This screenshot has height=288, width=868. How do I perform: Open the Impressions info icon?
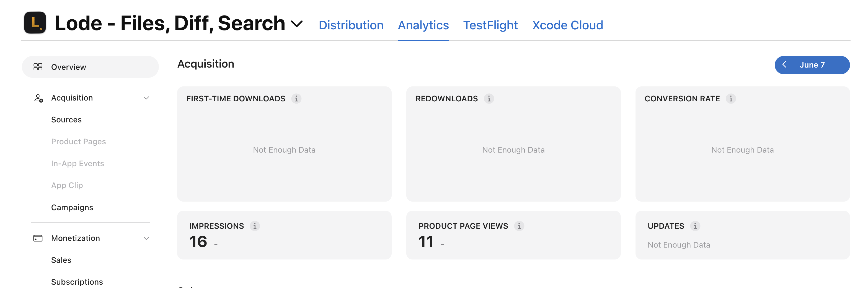point(255,226)
